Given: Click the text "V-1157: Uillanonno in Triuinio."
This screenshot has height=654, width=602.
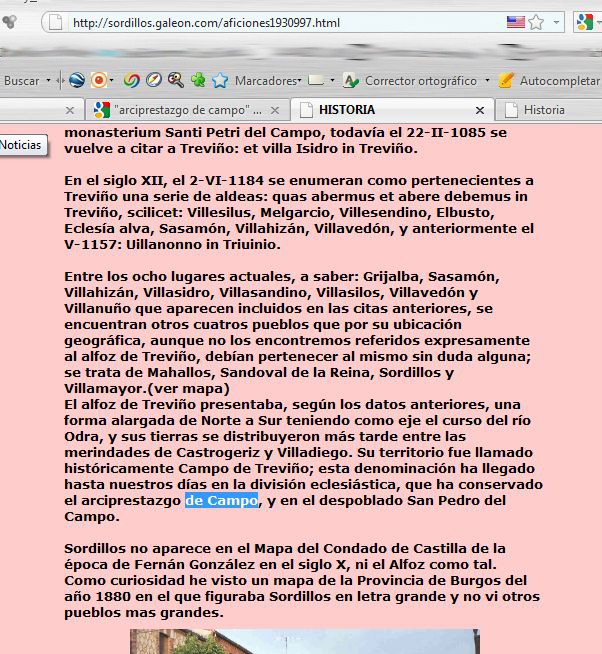Looking at the screenshot, I should pos(172,244).
